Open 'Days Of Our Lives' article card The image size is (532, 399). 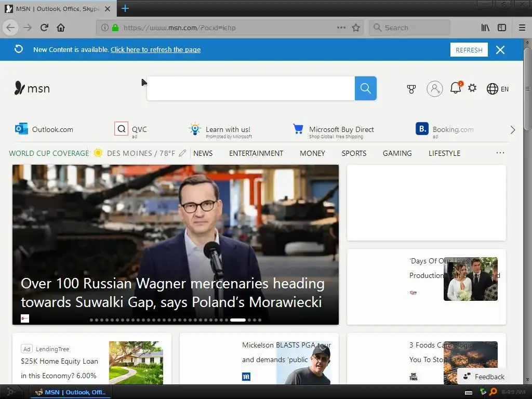point(427,287)
